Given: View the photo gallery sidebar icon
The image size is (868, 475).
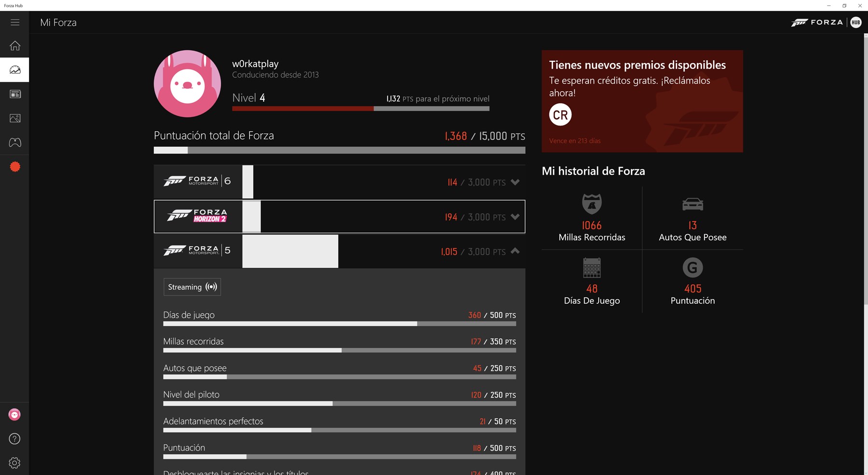Looking at the screenshot, I should point(15,118).
